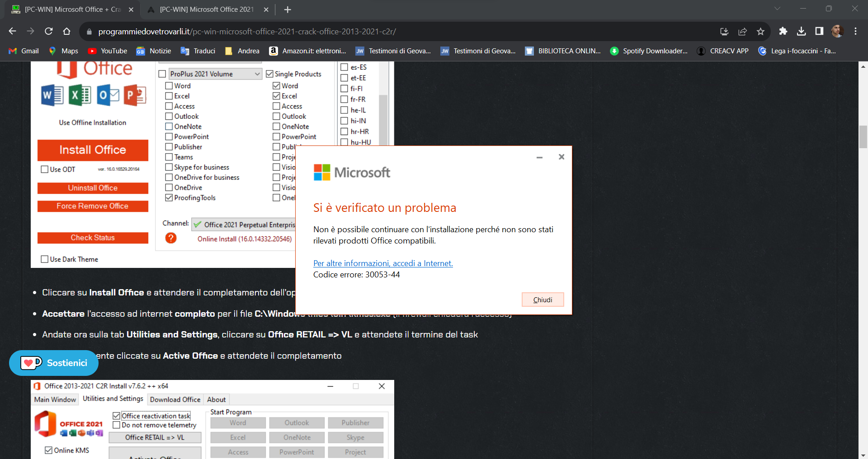Screen dimensions: 868x459
Task: Uncheck the Online KMS checkbox
Action: [48, 450]
